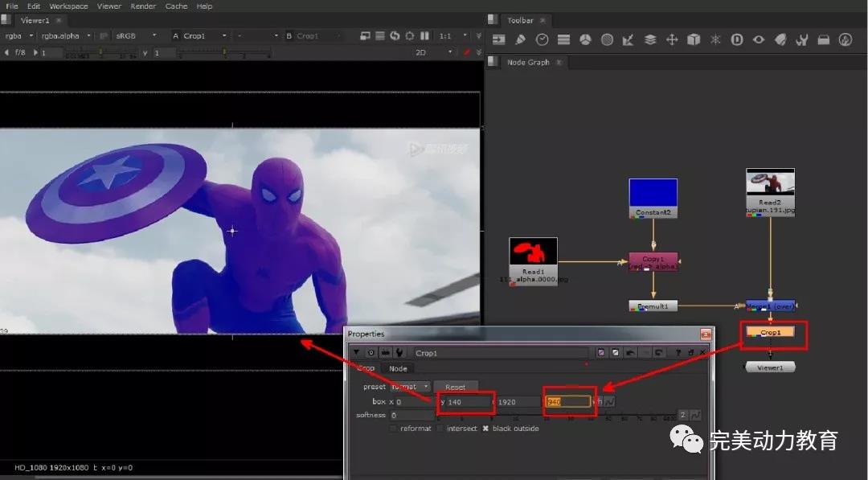This screenshot has height=480, width=868.
Task: Open the MetaData nodes tag icon
Action: tap(780, 39)
